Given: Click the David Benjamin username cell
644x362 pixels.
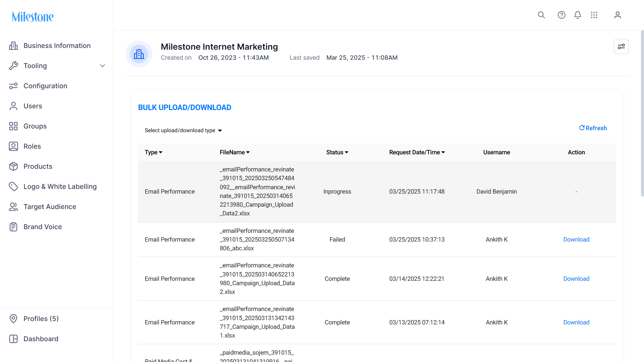Looking at the screenshot, I should 496,192.
